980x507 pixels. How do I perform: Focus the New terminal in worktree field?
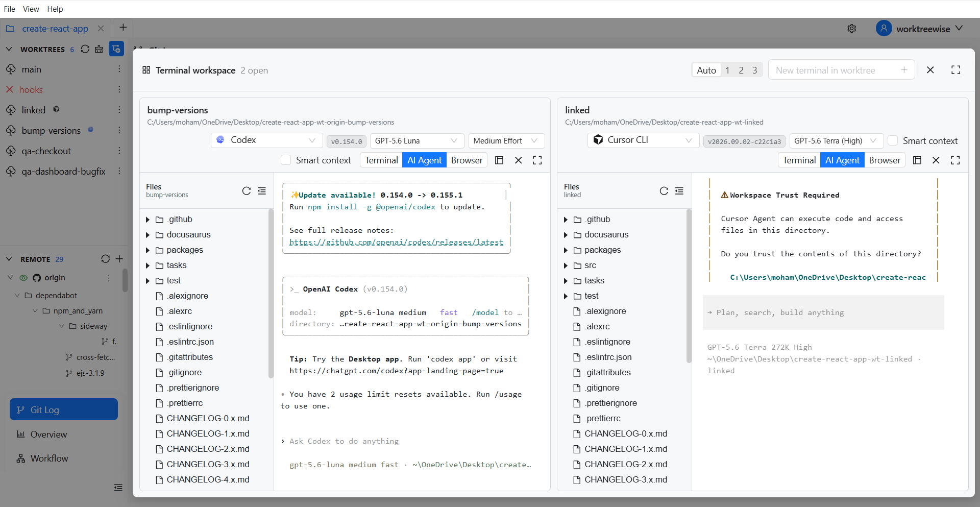pyautogui.click(x=841, y=70)
